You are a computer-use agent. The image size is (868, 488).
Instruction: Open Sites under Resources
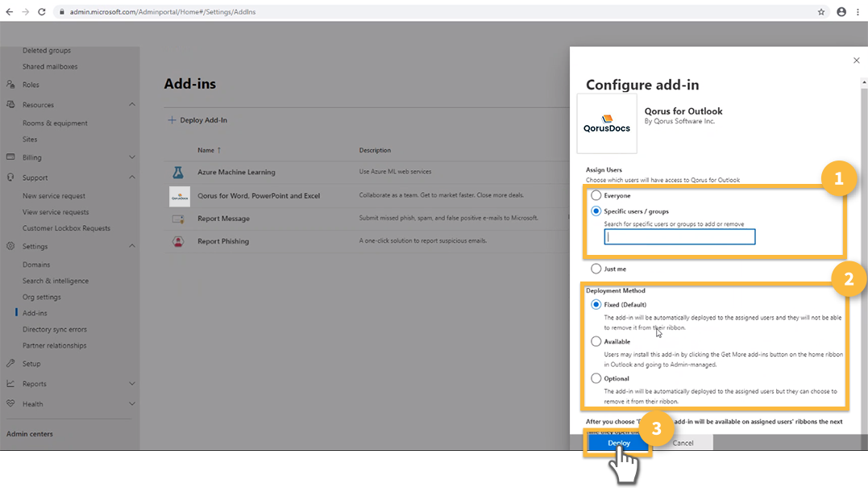[30, 139]
